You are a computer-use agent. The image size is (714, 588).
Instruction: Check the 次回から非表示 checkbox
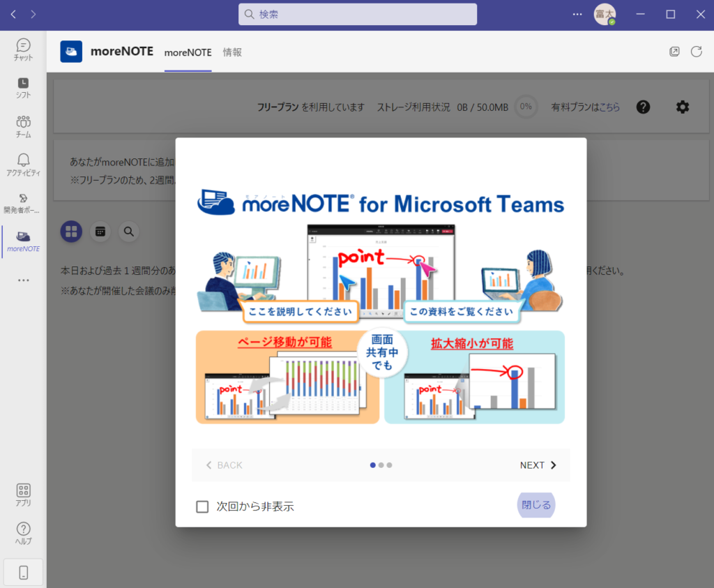coord(202,506)
